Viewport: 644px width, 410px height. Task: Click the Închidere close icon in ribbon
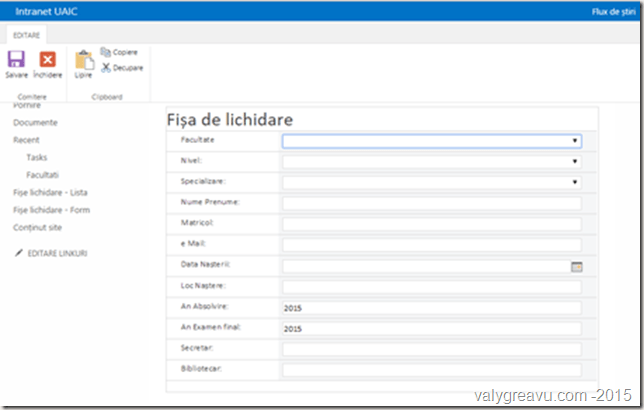pyautogui.click(x=47, y=60)
